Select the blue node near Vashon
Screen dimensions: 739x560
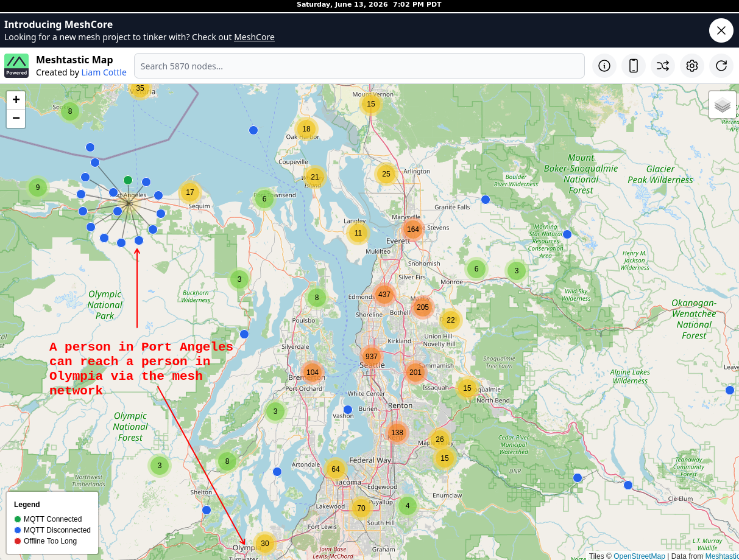(348, 410)
